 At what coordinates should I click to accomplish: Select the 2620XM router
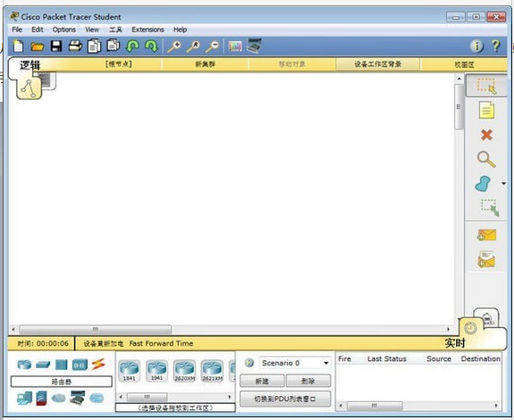184,371
